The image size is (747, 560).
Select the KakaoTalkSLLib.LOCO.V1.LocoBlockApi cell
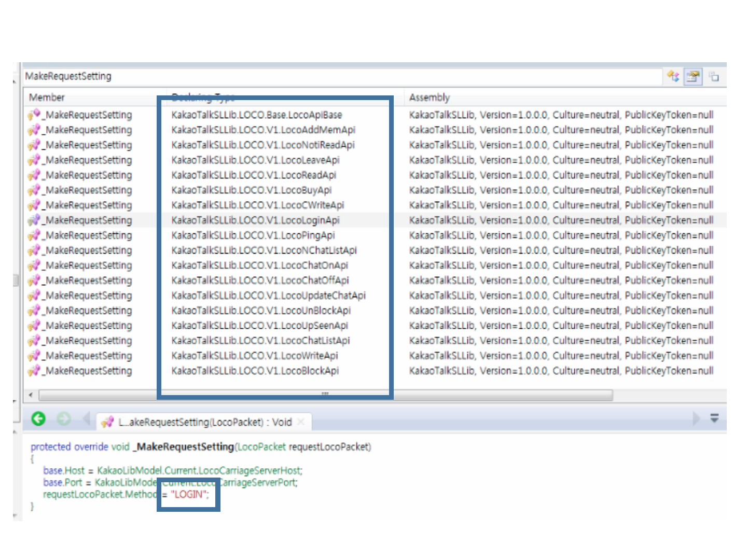(x=255, y=370)
